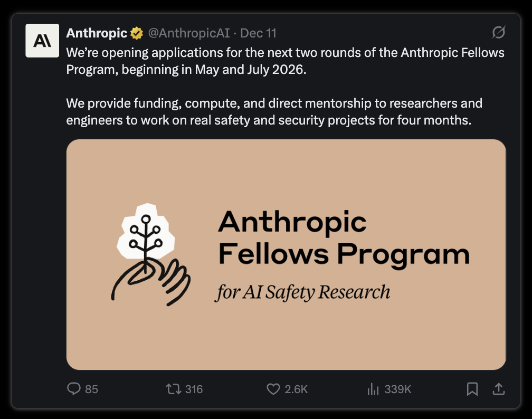Click the reply speech bubble icon
The height and width of the screenshot is (419, 532).
point(74,389)
